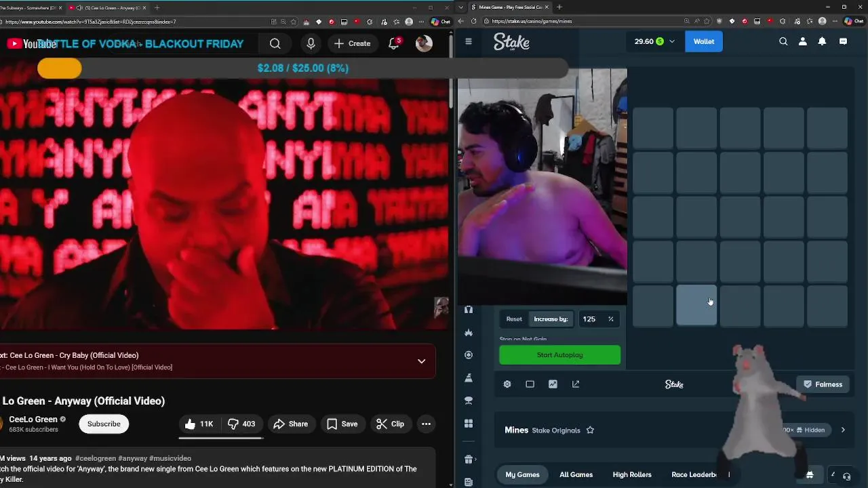Open YouTube search
Screen dimensions: 868x488
point(275,43)
